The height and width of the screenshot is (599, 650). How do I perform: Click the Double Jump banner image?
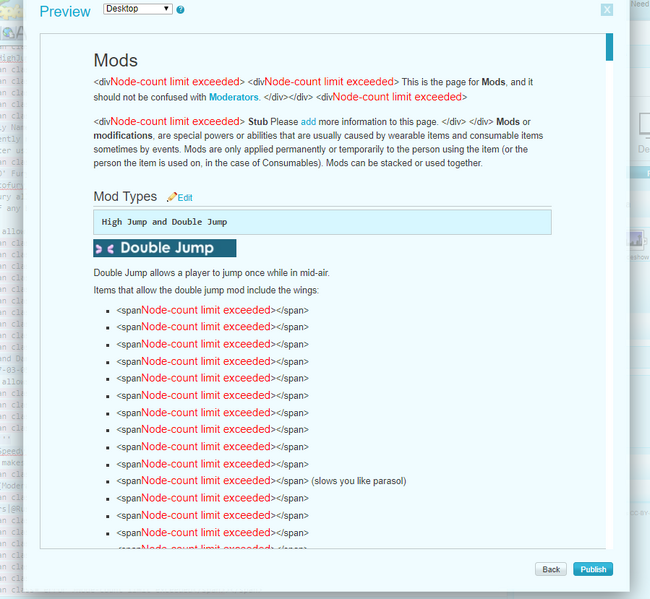pos(165,248)
